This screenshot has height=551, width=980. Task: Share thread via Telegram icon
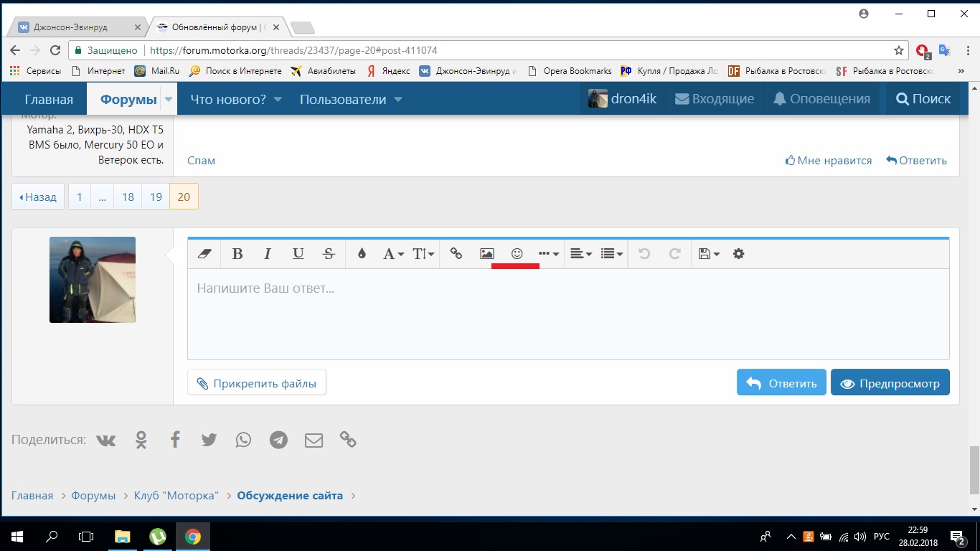(x=278, y=440)
